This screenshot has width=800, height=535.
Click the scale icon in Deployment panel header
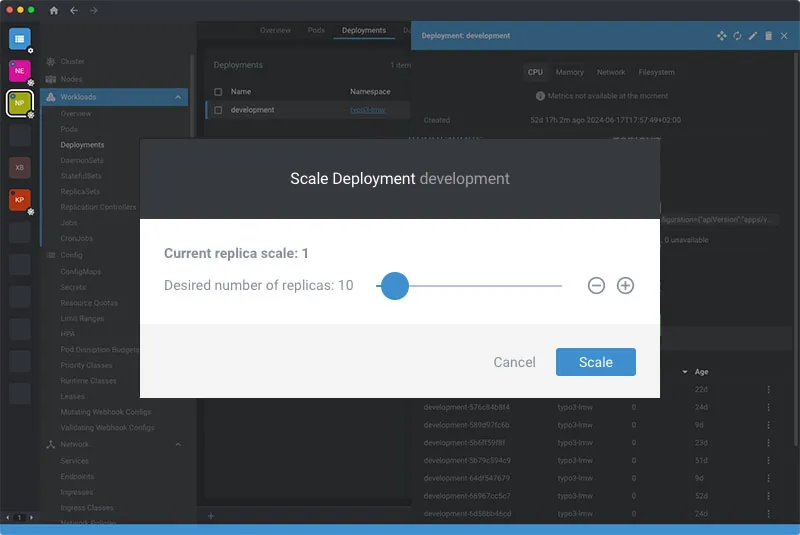pyautogui.click(x=721, y=36)
